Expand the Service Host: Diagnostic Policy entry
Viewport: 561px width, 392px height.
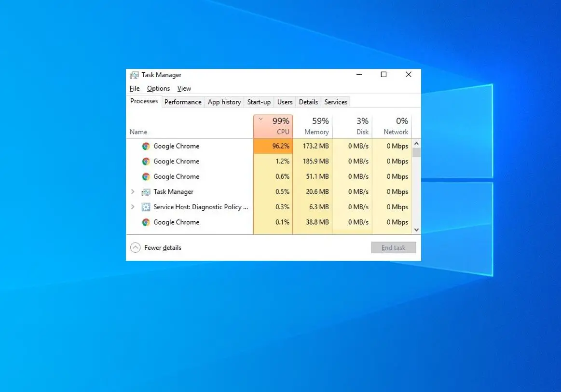(x=133, y=207)
